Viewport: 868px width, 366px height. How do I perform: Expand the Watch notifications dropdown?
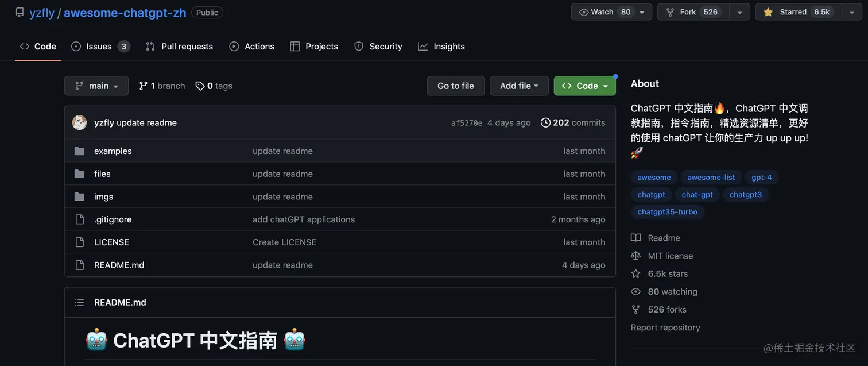click(x=642, y=12)
